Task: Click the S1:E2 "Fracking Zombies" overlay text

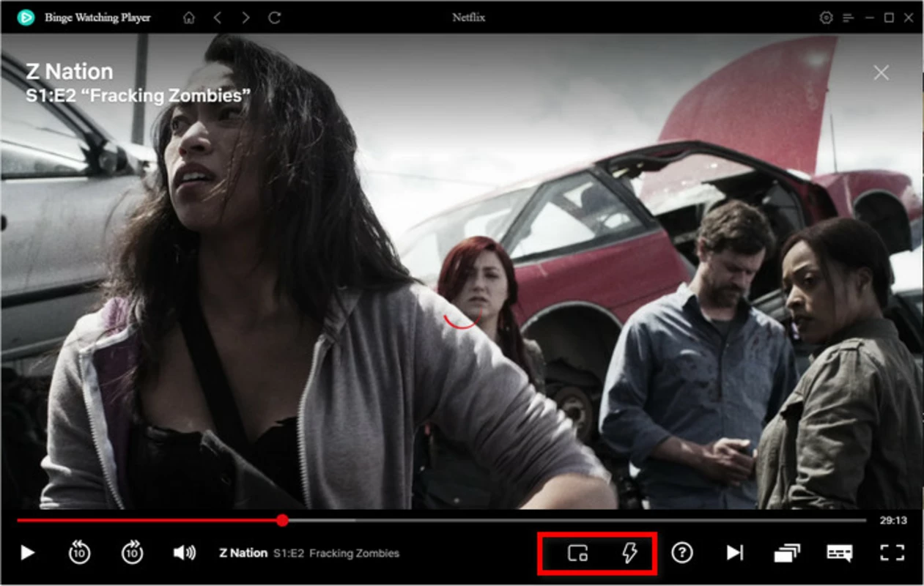Action: click(x=138, y=96)
